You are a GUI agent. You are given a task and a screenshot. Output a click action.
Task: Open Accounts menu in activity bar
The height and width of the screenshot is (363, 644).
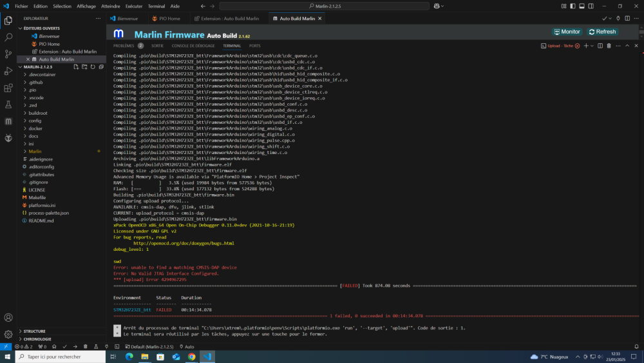pos(8,317)
